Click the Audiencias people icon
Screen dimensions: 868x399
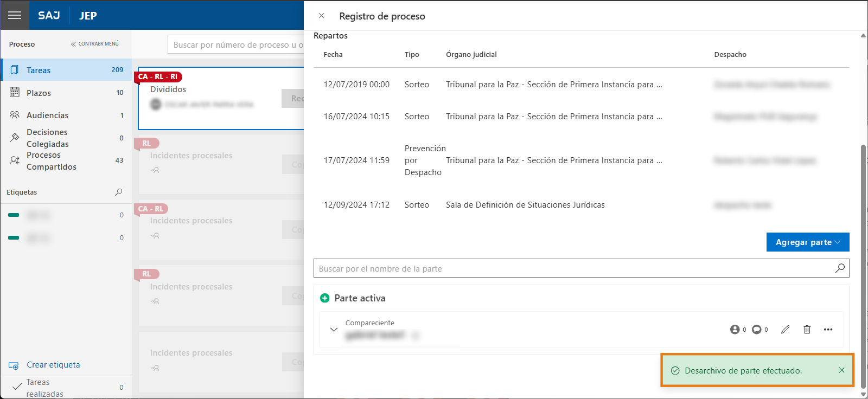[x=15, y=115]
